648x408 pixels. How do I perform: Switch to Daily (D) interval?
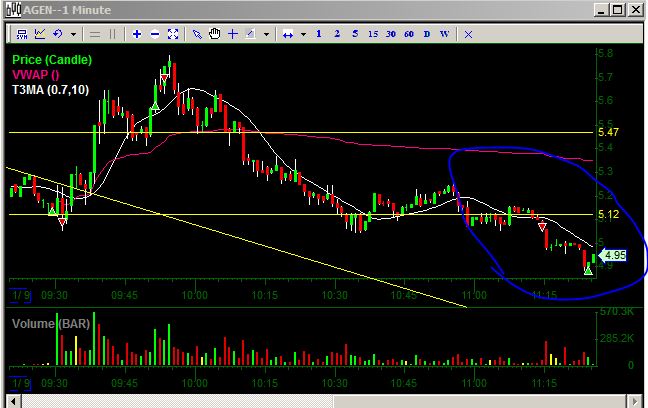click(x=427, y=34)
